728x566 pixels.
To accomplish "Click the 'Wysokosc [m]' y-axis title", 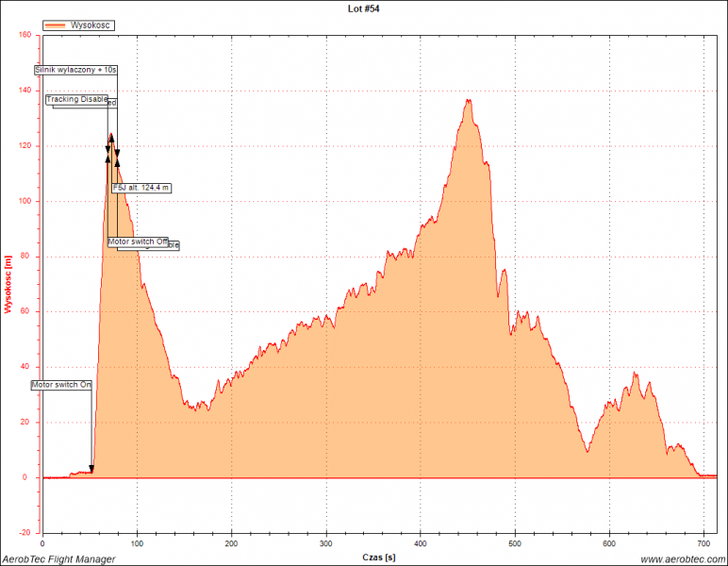I will 8,284.
